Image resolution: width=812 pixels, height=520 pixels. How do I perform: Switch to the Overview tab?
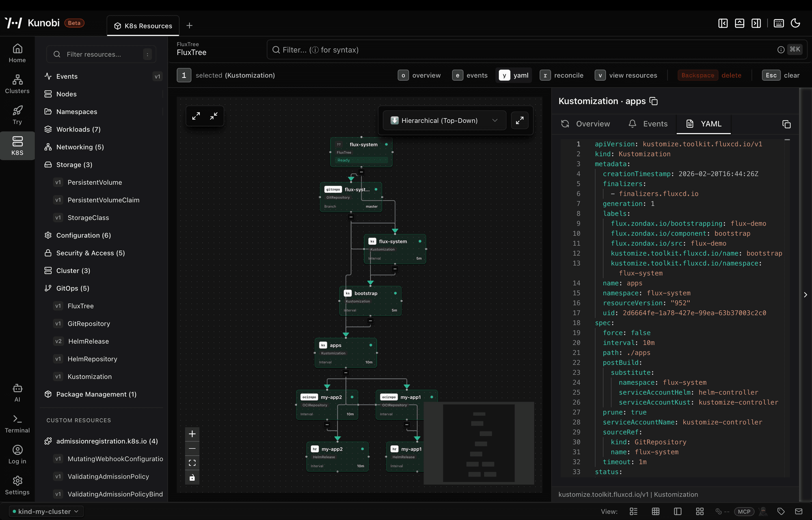pyautogui.click(x=585, y=124)
